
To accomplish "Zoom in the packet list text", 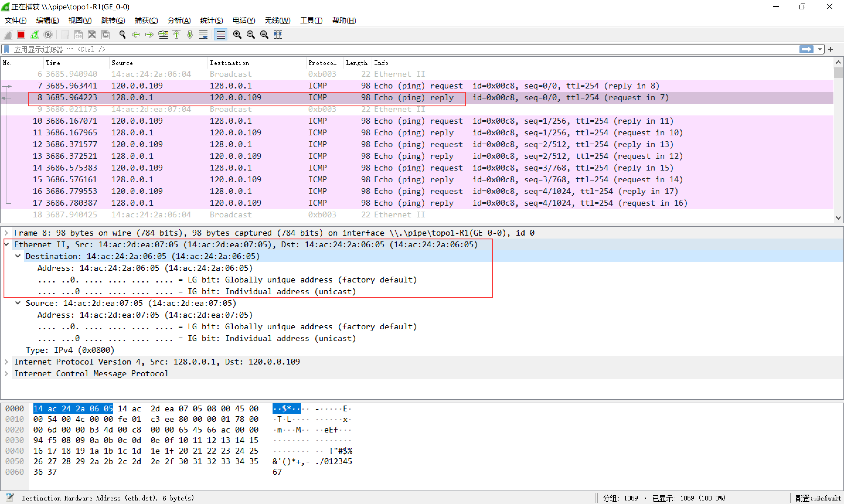I will [237, 35].
